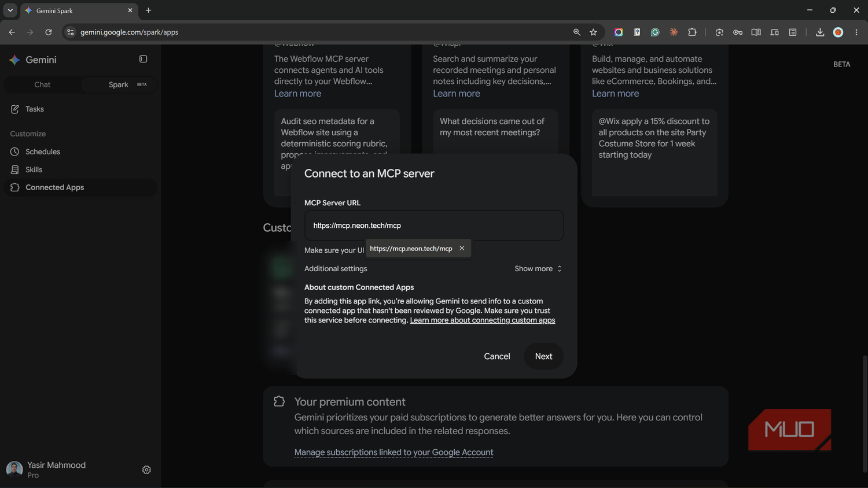Click Learn more under the Wix description

(615, 94)
